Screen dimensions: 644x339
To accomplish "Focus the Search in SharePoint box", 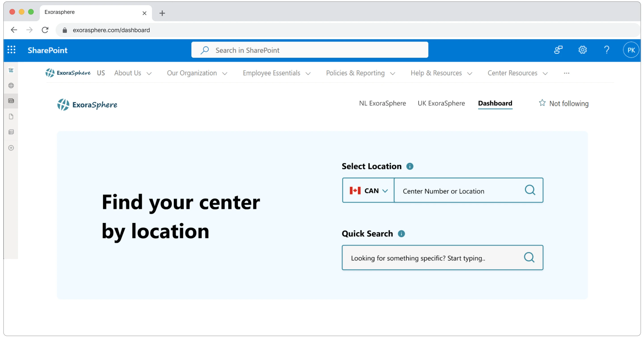I will [309, 50].
